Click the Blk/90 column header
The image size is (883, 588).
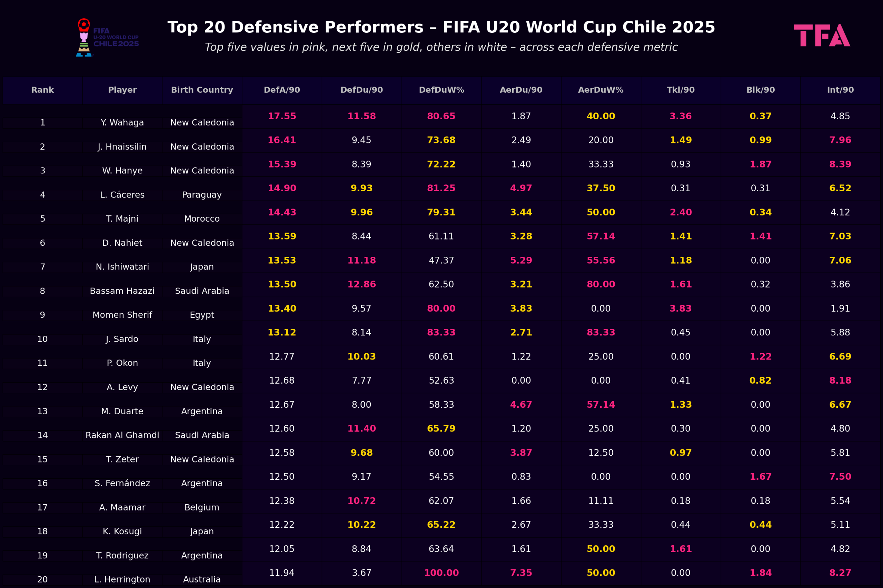pos(760,90)
